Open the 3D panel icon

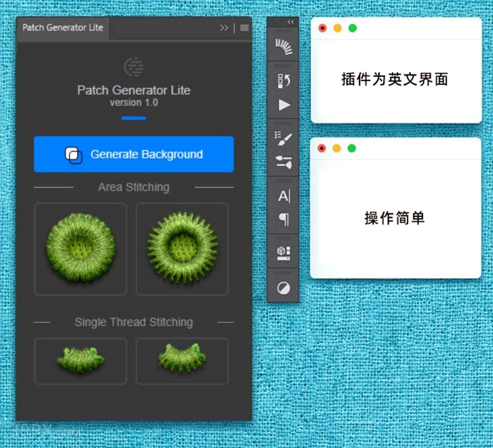pos(283,253)
